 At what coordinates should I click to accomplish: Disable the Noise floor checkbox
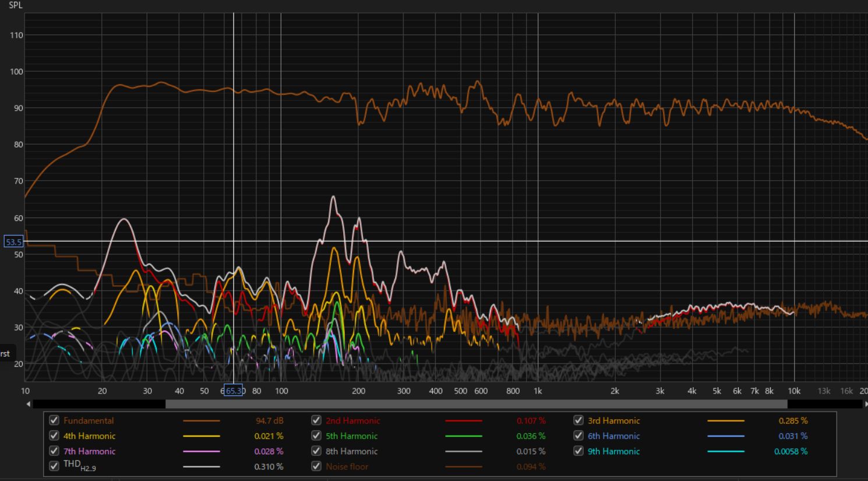click(x=316, y=466)
